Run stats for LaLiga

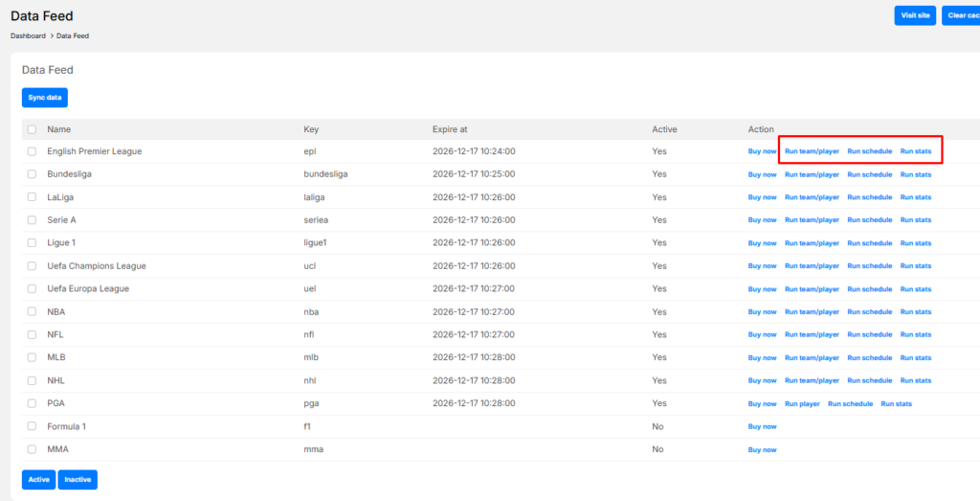tap(915, 197)
